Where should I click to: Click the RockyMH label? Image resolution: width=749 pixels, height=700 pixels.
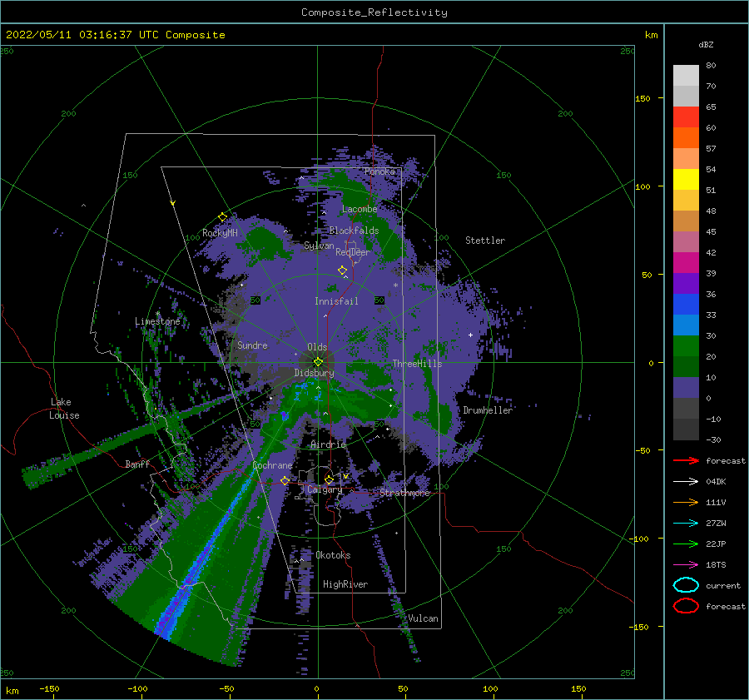pos(220,233)
